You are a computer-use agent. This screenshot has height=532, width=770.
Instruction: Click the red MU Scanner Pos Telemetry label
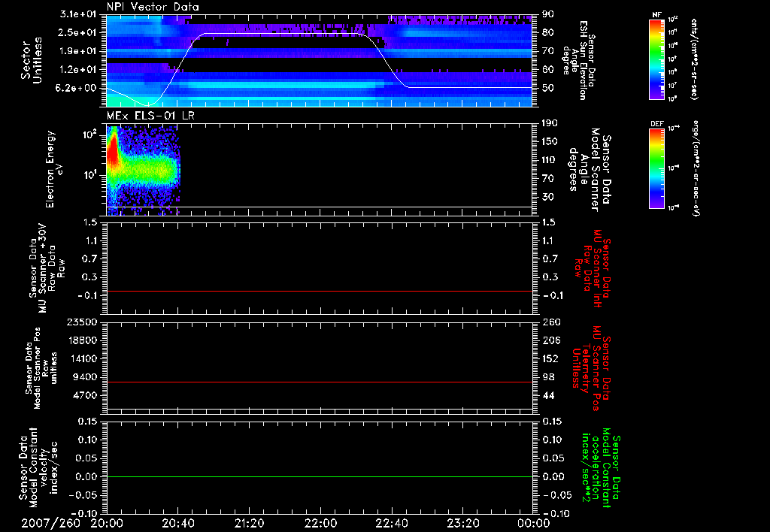click(591, 369)
